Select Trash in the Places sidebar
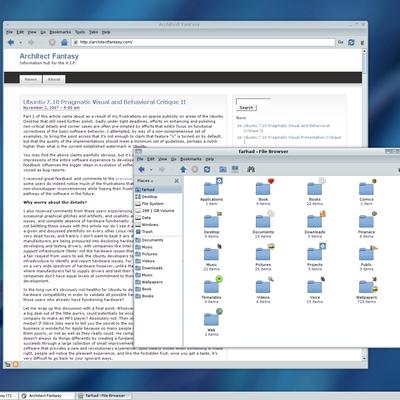The height and width of the screenshot is (400, 400). (x=159, y=232)
